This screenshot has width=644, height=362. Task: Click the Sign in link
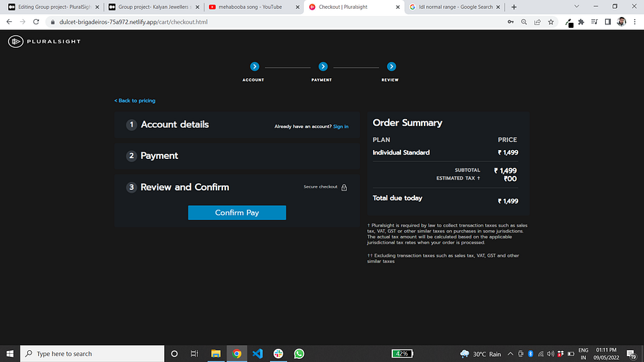point(341,127)
